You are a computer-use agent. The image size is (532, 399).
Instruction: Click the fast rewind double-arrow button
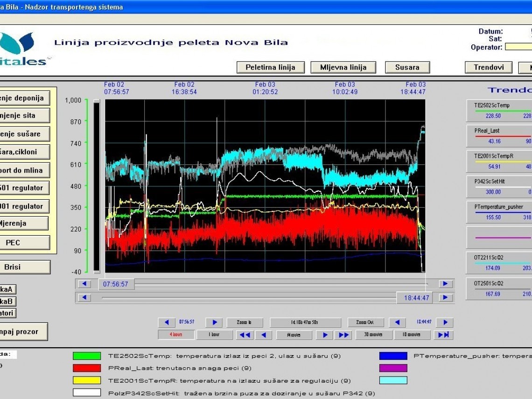245,335
